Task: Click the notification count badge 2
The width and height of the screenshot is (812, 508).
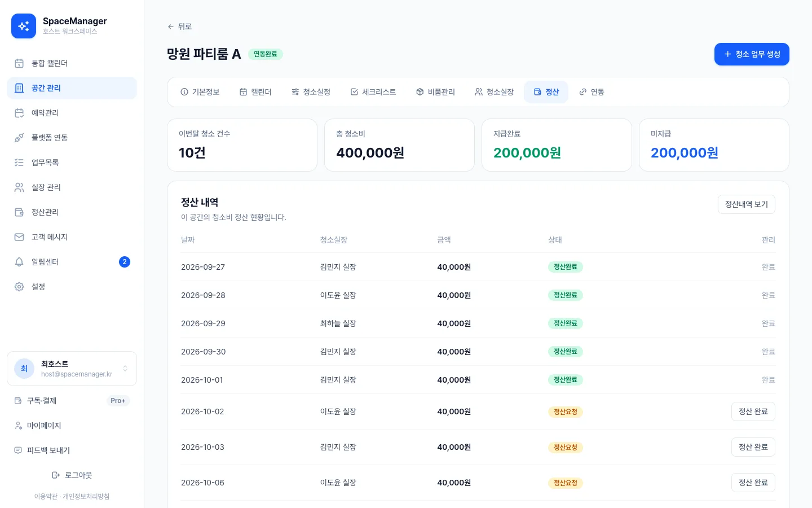Action: tap(125, 262)
